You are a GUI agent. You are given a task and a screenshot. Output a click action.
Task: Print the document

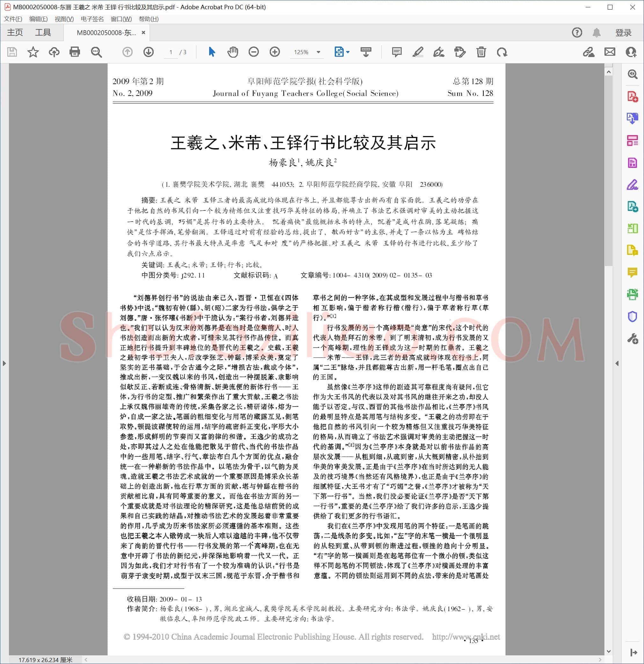click(x=75, y=52)
